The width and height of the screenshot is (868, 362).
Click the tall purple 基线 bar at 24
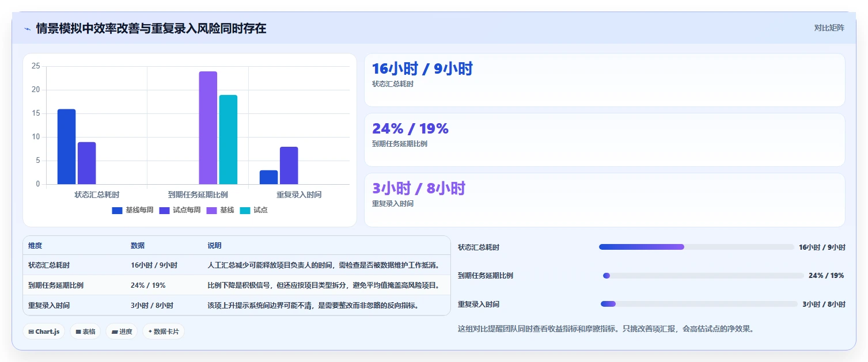208,128
